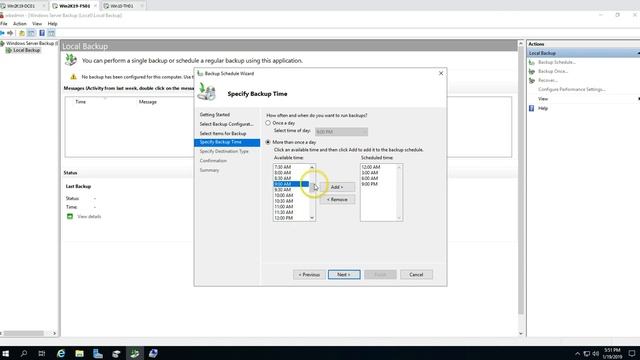Switch to the Win2K19-DC01 VM tab

(x=21, y=6)
